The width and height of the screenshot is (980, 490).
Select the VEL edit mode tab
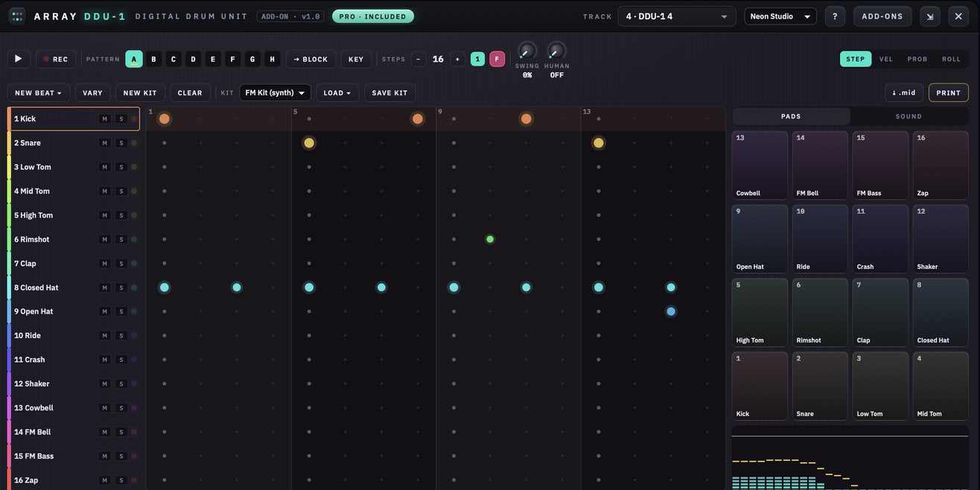coord(886,59)
